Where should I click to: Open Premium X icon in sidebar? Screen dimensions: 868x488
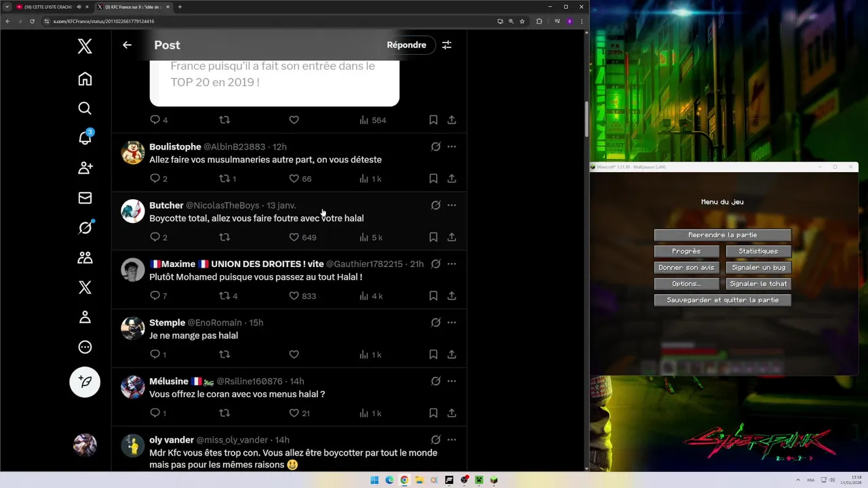85,287
